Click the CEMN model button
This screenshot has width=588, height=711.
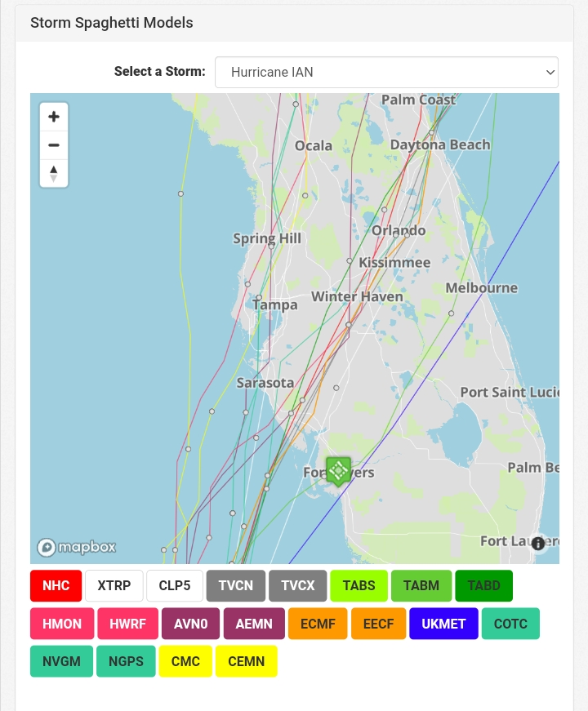(247, 661)
